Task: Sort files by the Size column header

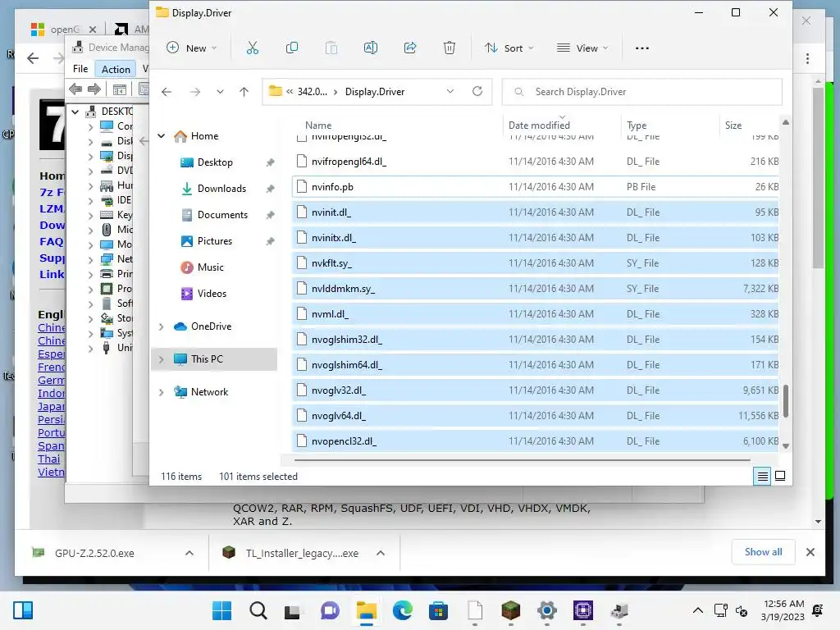Action: point(733,126)
